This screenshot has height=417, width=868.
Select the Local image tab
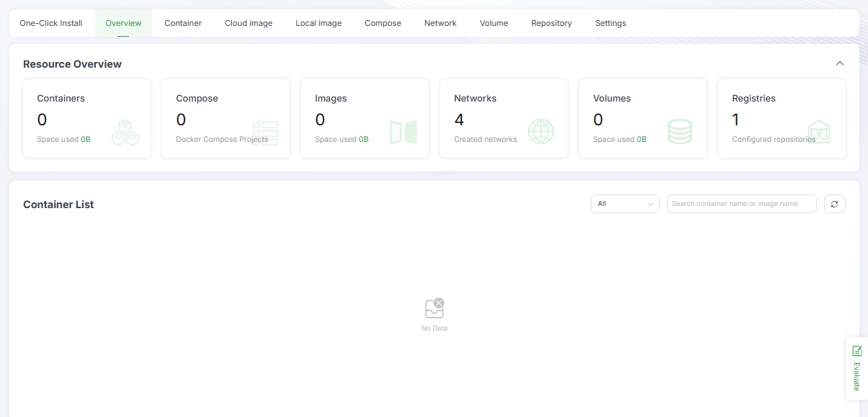[x=318, y=23]
